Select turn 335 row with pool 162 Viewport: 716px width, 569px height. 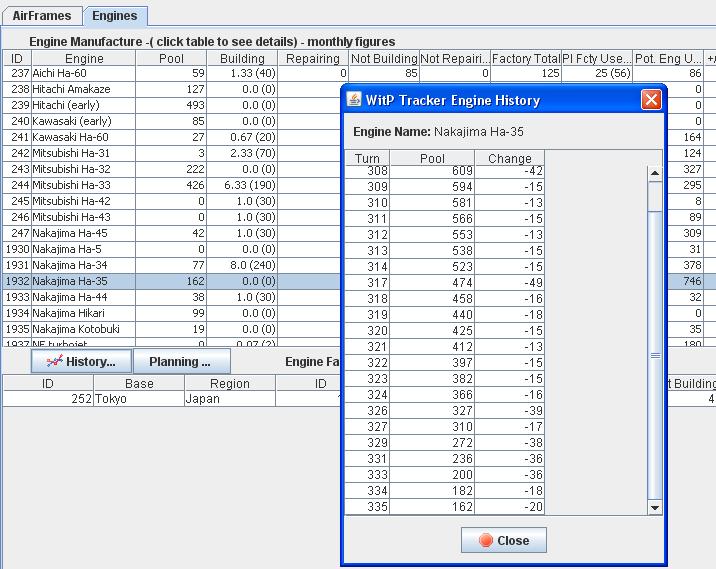point(444,506)
